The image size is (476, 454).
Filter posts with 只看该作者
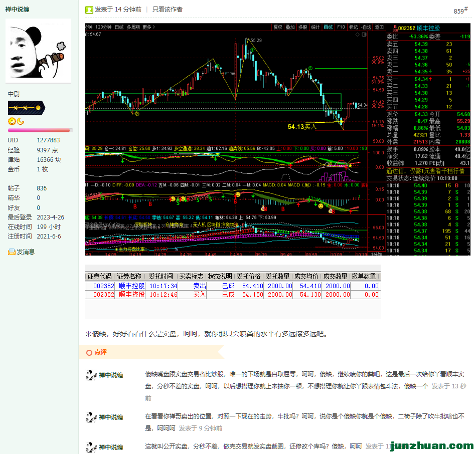pos(168,10)
